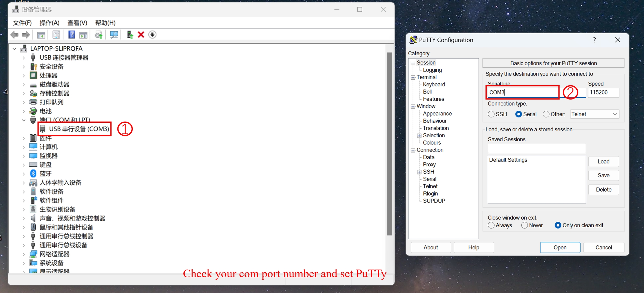Image resolution: width=644 pixels, height=293 pixels.
Task: Click the Bluetooth icon beside 蓝牙
Action: 33,174
